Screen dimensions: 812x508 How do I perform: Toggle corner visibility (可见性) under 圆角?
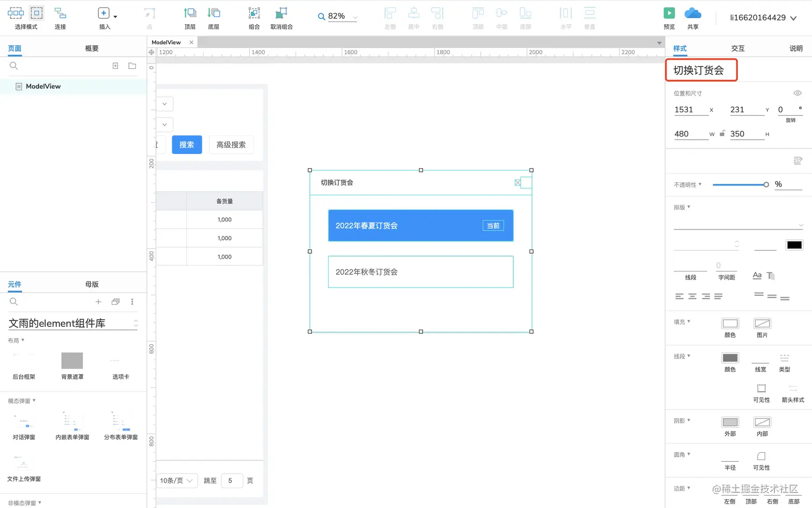[762, 456]
